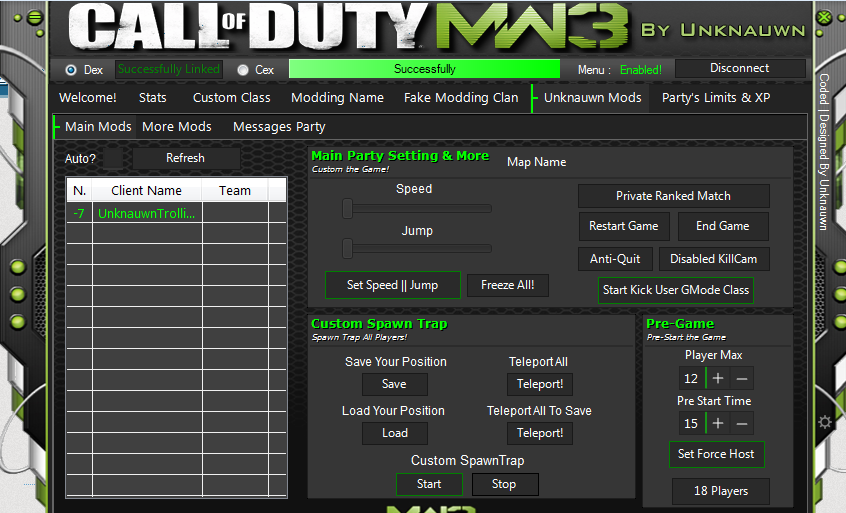Viewport: 846px width, 513px height.
Task: Switch to the Custom Class tab
Action: [231, 98]
